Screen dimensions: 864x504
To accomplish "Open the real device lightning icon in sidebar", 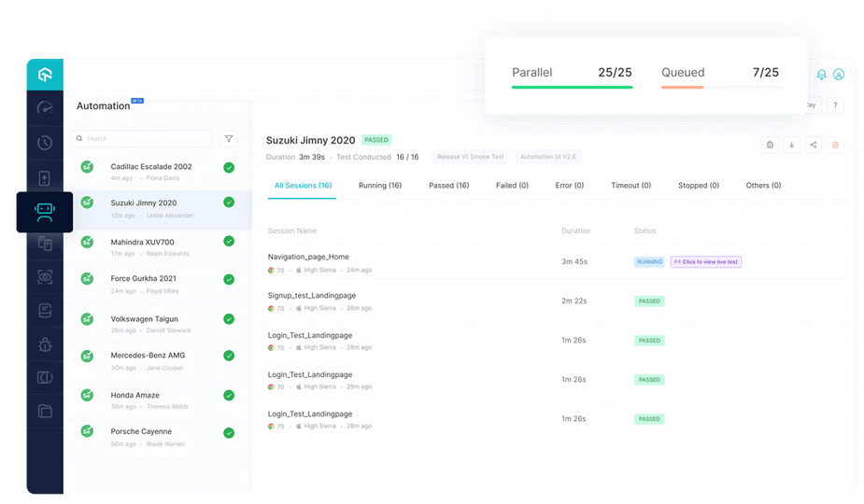I will click(45, 178).
